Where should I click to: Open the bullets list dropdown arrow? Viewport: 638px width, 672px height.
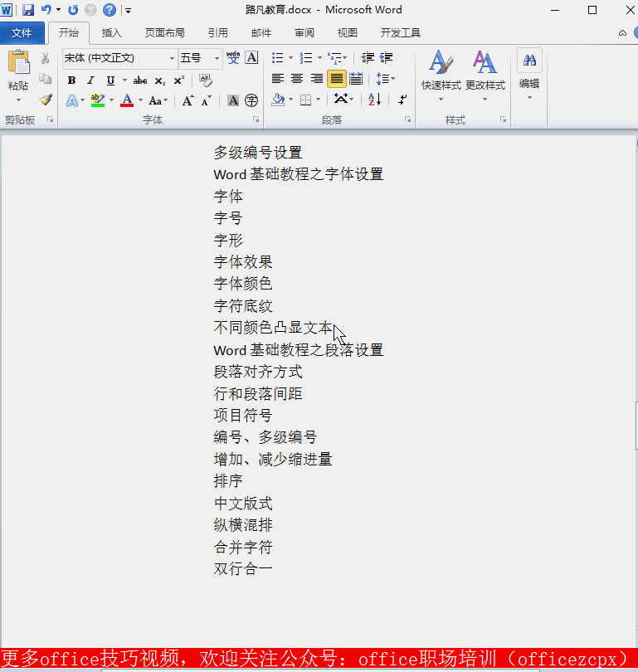tap(290, 57)
